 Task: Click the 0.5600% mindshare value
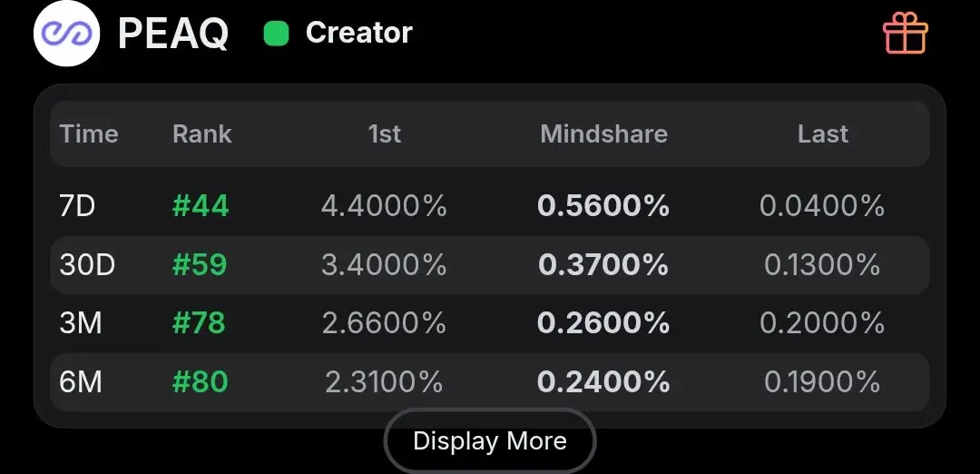(603, 206)
